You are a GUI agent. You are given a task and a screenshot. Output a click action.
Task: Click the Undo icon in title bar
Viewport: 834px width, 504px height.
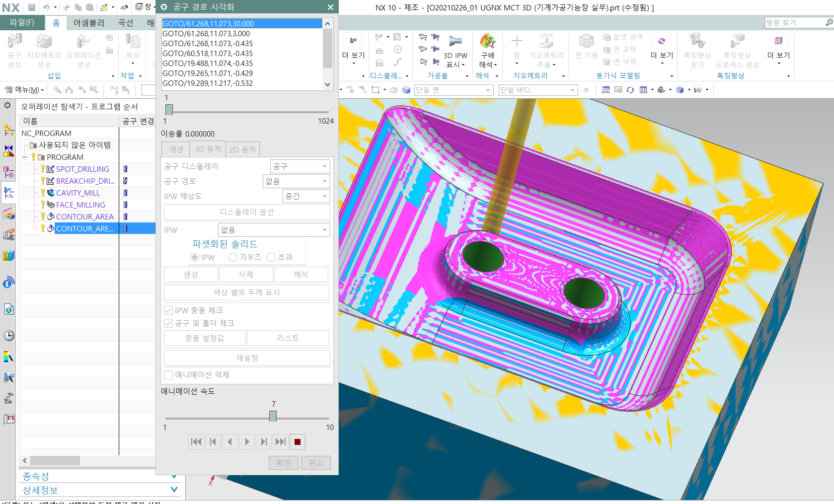[46, 7]
